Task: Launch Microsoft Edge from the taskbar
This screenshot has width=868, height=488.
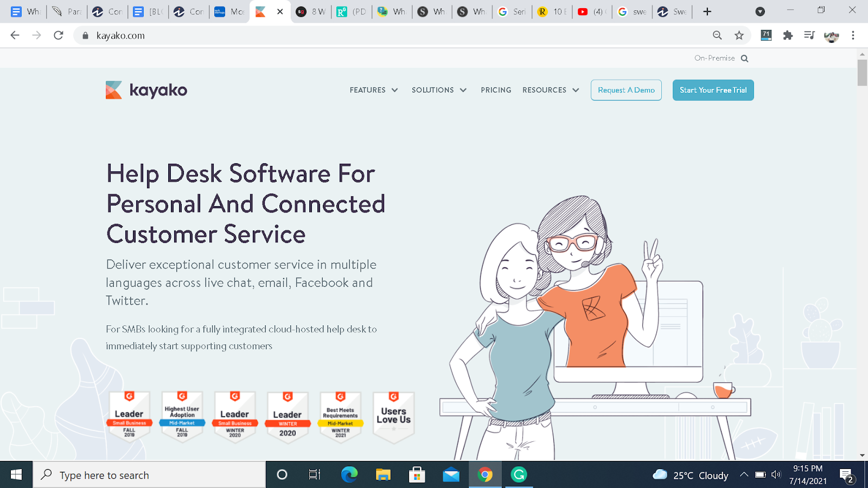Action: pos(349,475)
